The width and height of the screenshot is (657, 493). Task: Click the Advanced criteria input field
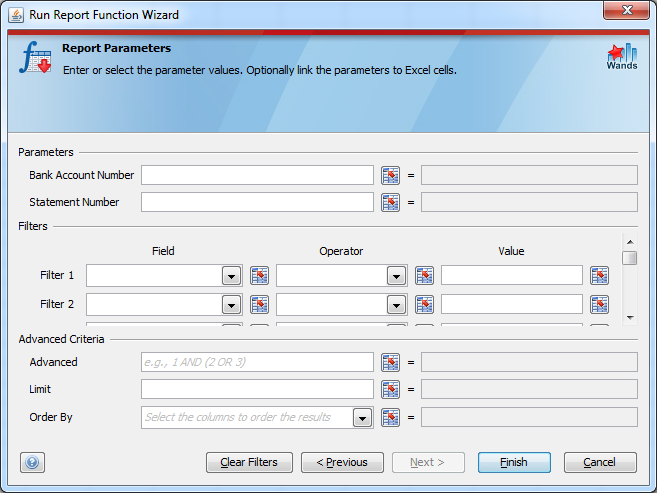click(257, 362)
